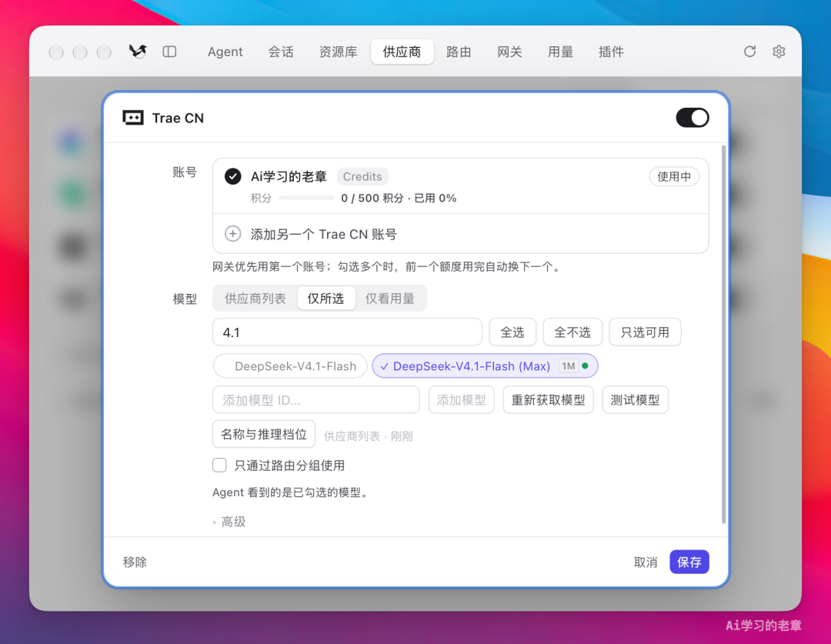This screenshot has width=831, height=644.
Task: Switch to the 会话 tab
Action: click(281, 52)
